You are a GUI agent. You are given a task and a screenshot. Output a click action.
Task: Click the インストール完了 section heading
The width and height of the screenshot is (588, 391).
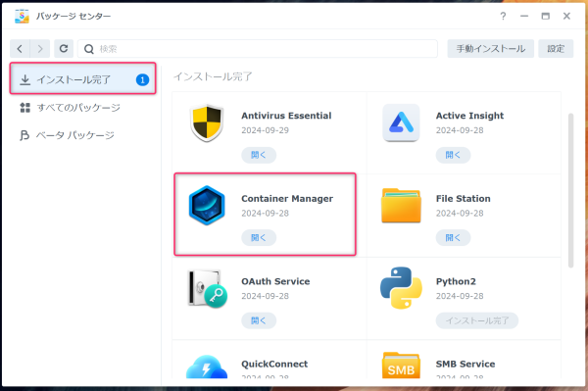point(213,76)
